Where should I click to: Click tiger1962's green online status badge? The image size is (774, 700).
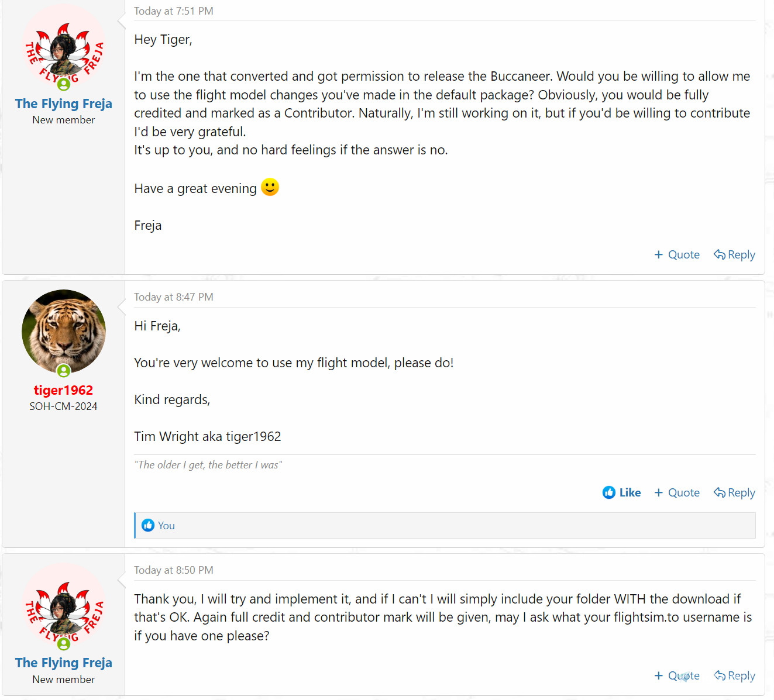pos(64,371)
